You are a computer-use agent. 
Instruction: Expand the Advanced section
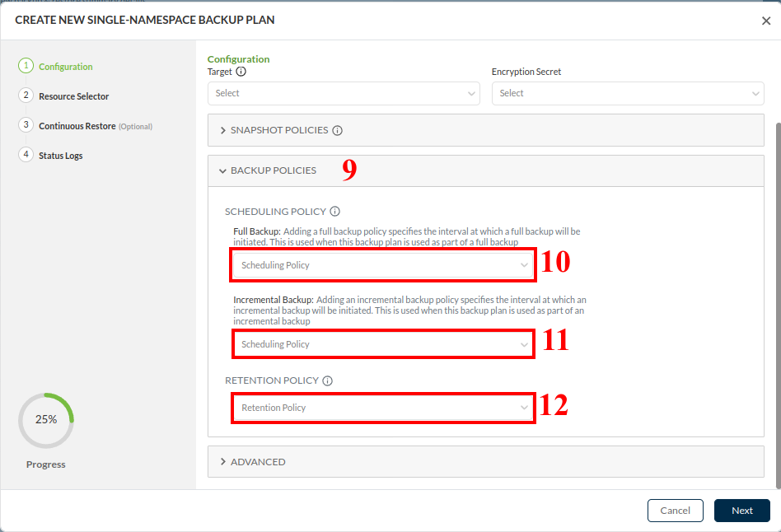pyautogui.click(x=258, y=462)
